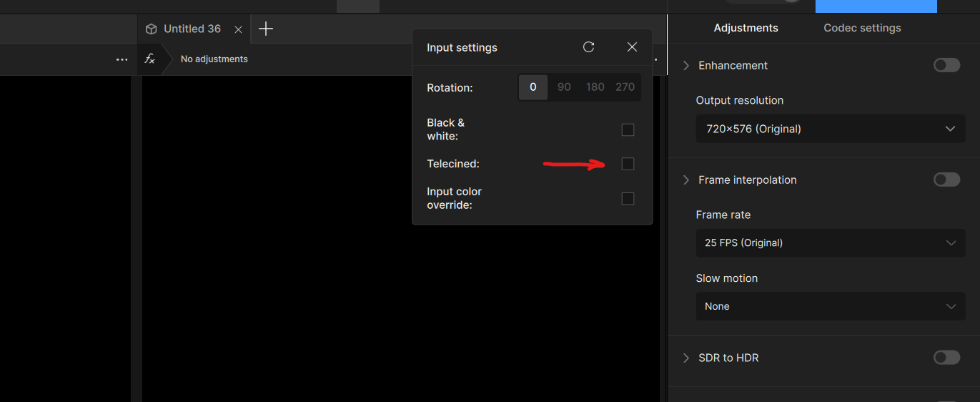Toggle SDR to HDR on

click(x=946, y=358)
